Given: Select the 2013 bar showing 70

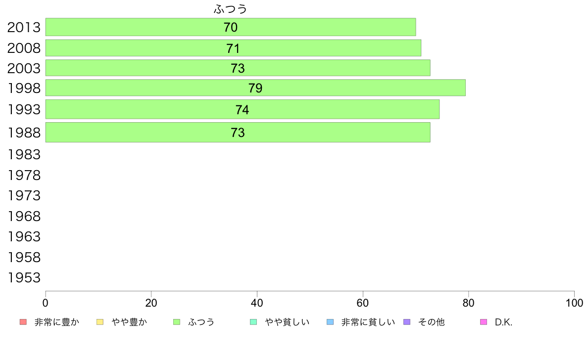Looking at the screenshot, I should coord(231,27).
